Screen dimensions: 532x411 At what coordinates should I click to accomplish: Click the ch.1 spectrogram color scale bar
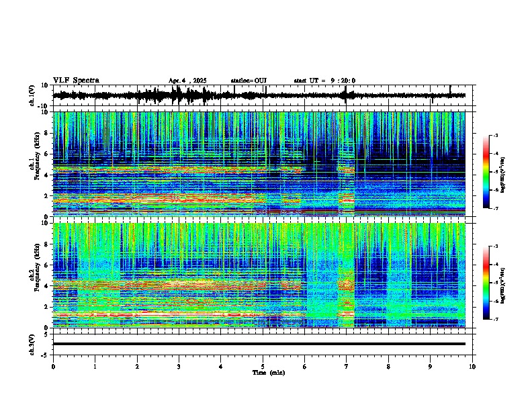[x=486, y=172]
